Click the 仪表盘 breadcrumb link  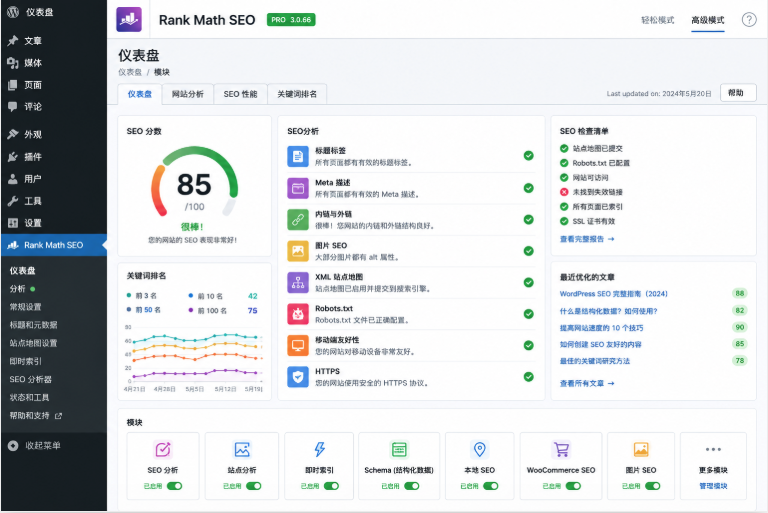point(130,72)
